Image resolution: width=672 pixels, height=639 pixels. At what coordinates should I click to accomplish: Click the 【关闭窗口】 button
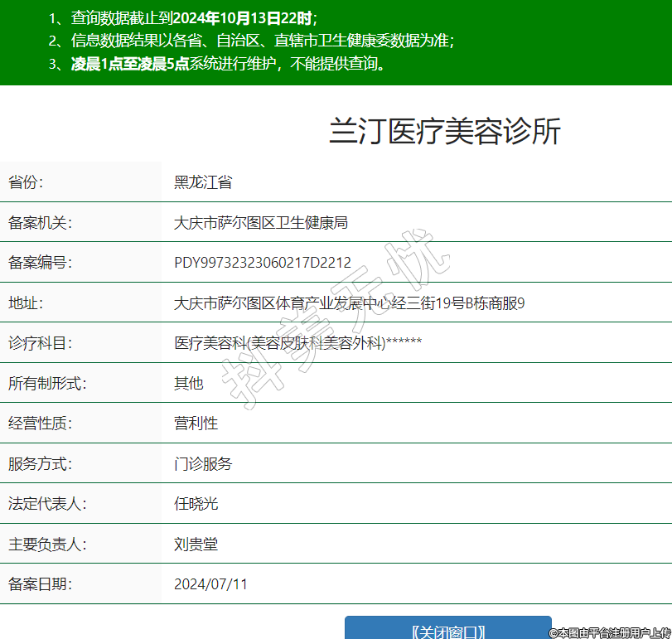(447, 630)
